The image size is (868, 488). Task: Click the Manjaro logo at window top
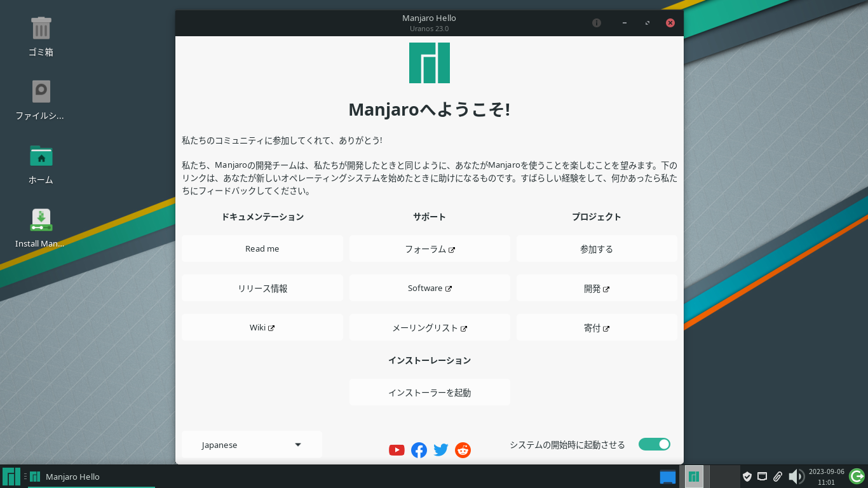[430, 63]
